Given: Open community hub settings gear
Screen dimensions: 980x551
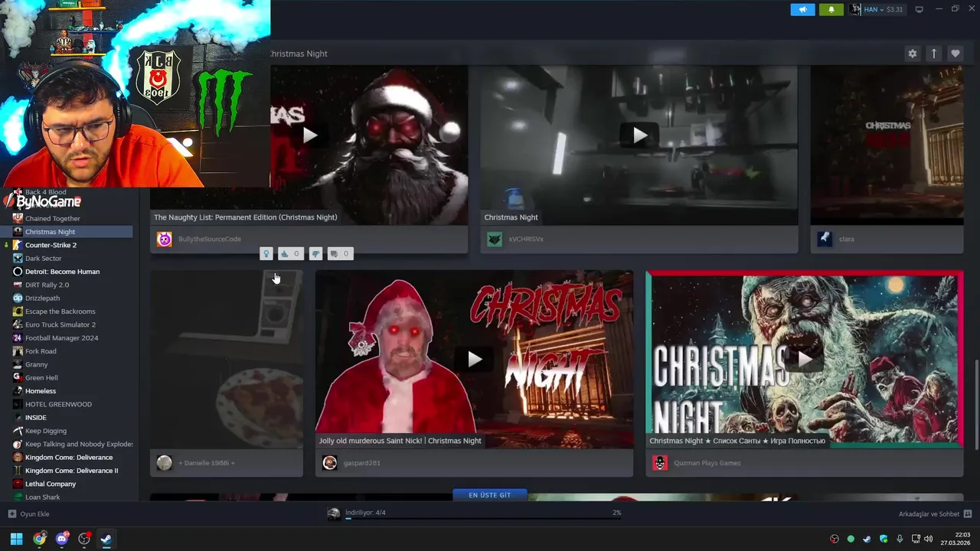Looking at the screenshot, I should tap(912, 54).
